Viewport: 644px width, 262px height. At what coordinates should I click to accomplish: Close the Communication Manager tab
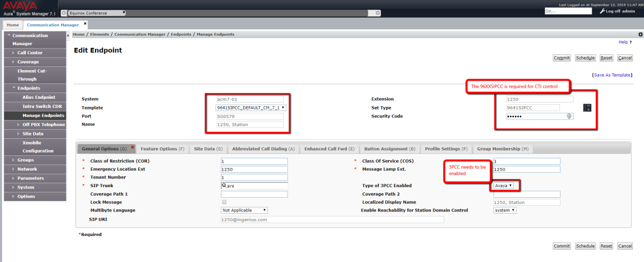[x=85, y=24]
